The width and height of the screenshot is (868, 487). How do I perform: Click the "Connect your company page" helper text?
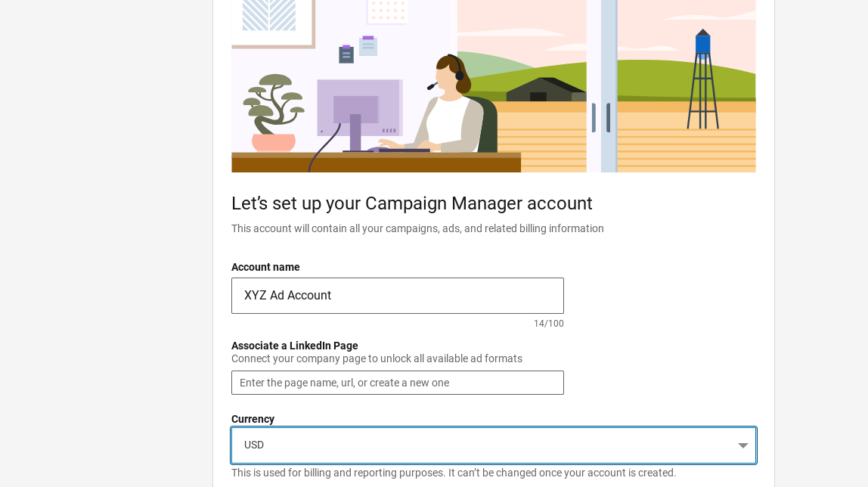pyautogui.click(x=377, y=358)
